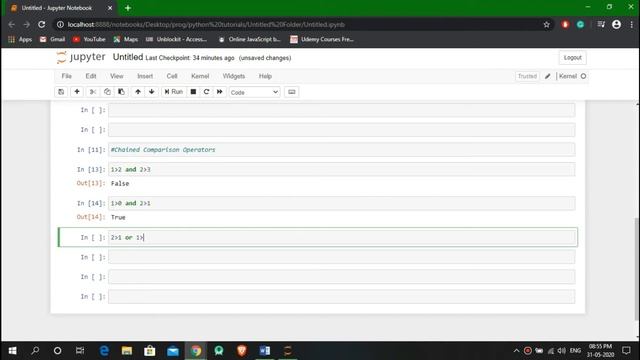Restart kernel and run all cells icon
The image size is (640, 360).
click(220, 92)
